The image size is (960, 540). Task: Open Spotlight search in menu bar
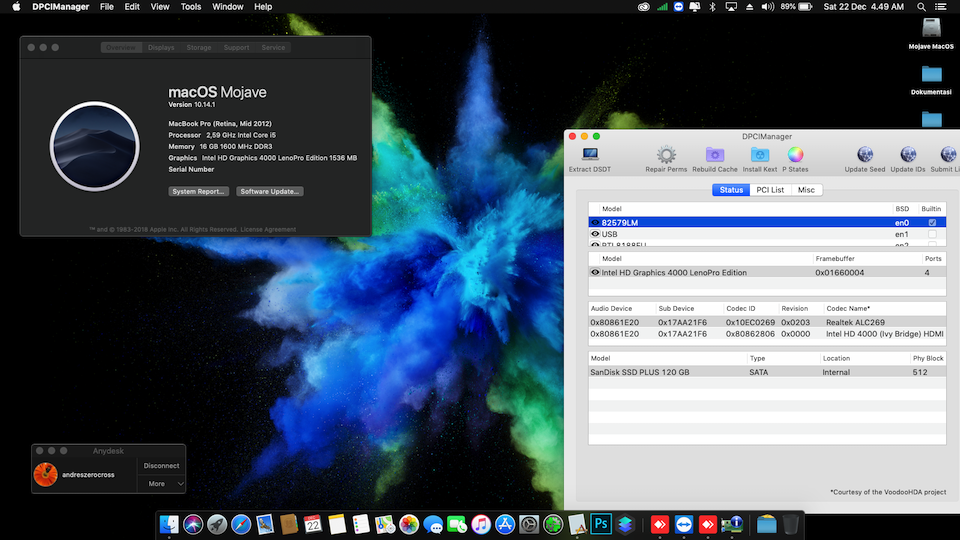pyautogui.click(x=921, y=7)
